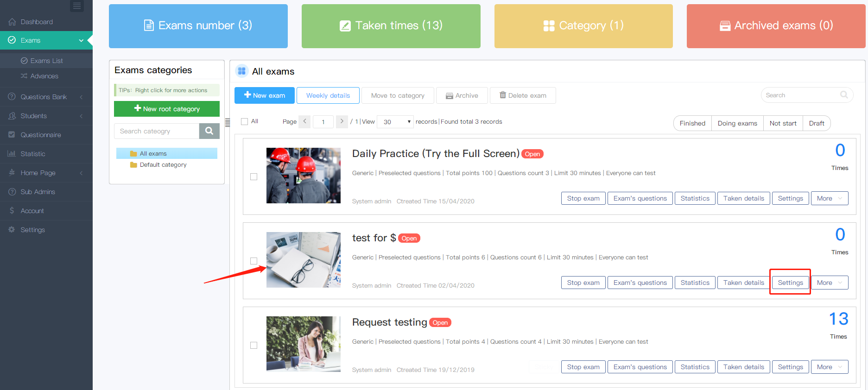The image size is (868, 390).
Task: Click the magnifier icon beside Search category
Action: 209,131
